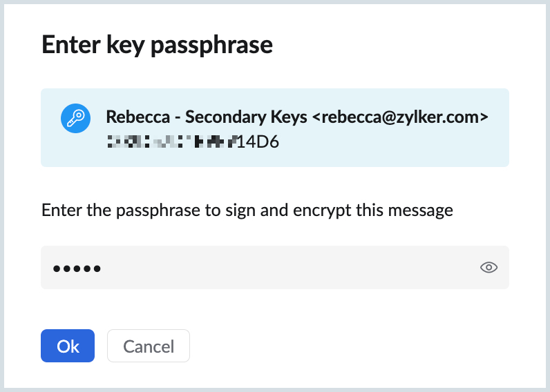550x392 pixels.
Task: Click the sign and encrypt instruction label
Action: click(247, 210)
